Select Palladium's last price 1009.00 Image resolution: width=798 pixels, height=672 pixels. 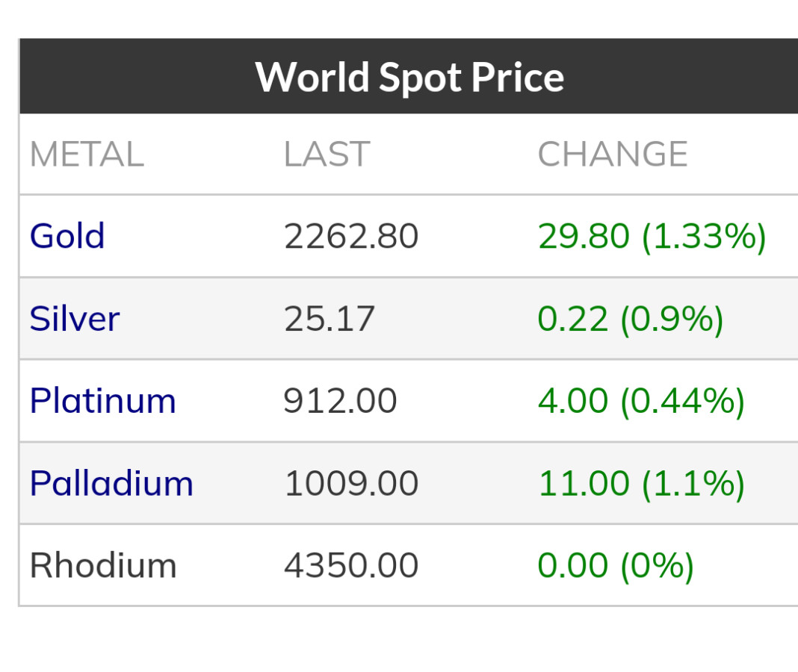point(351,483)
